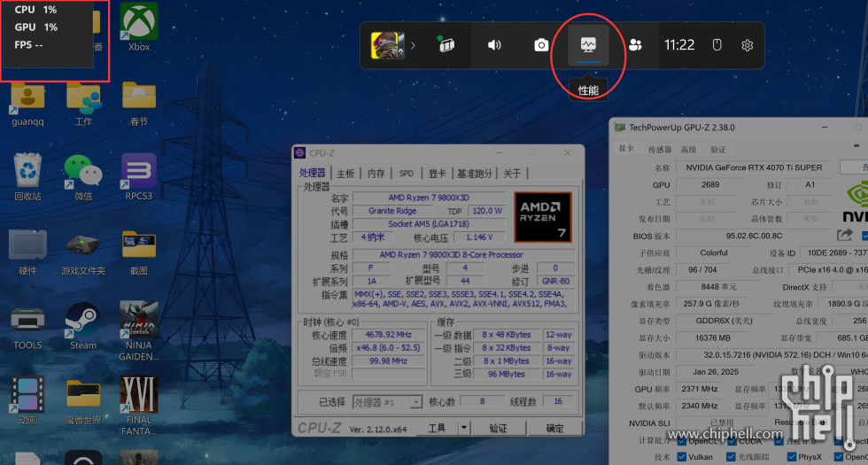Screen dimensions: 868x465
Task: Open the Game Bar widget menu icon
Action: tap(446, 45)
